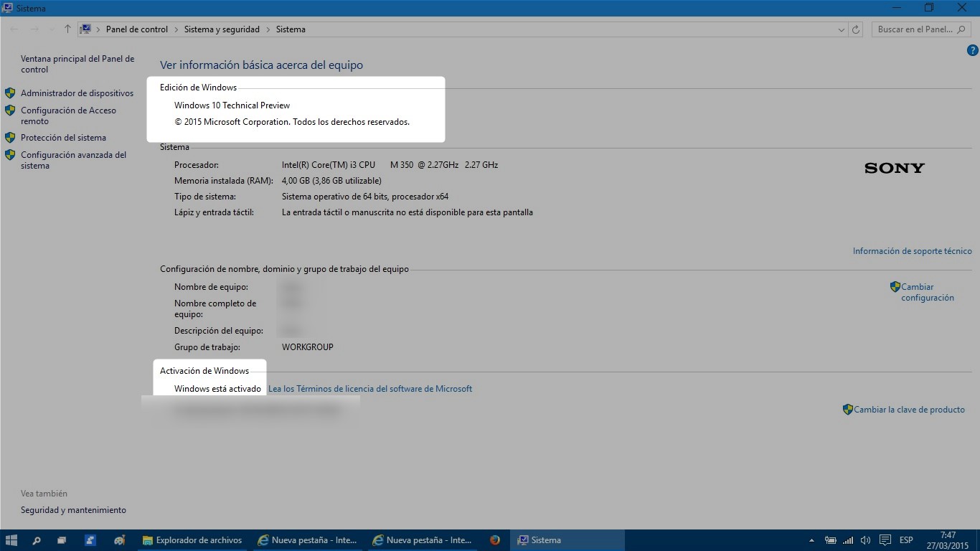Click shield icon beside Protección del sistema

click(x=10, y=137)
